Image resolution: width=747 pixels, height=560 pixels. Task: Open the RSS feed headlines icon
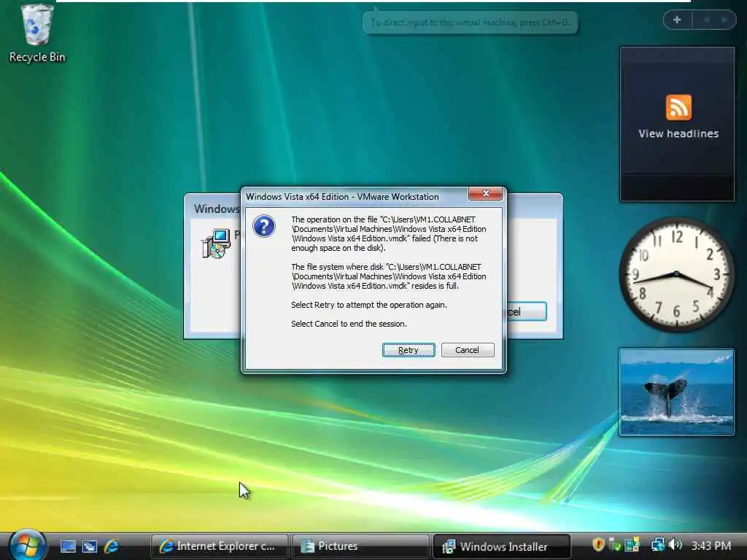pos(678,107)
